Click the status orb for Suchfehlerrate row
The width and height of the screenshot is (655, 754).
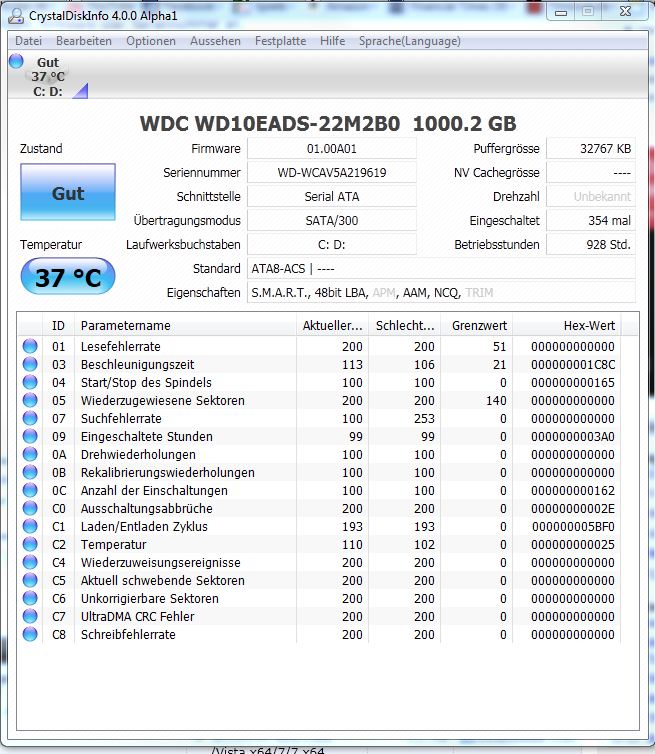pyautogui.click(x=30, y=418)
